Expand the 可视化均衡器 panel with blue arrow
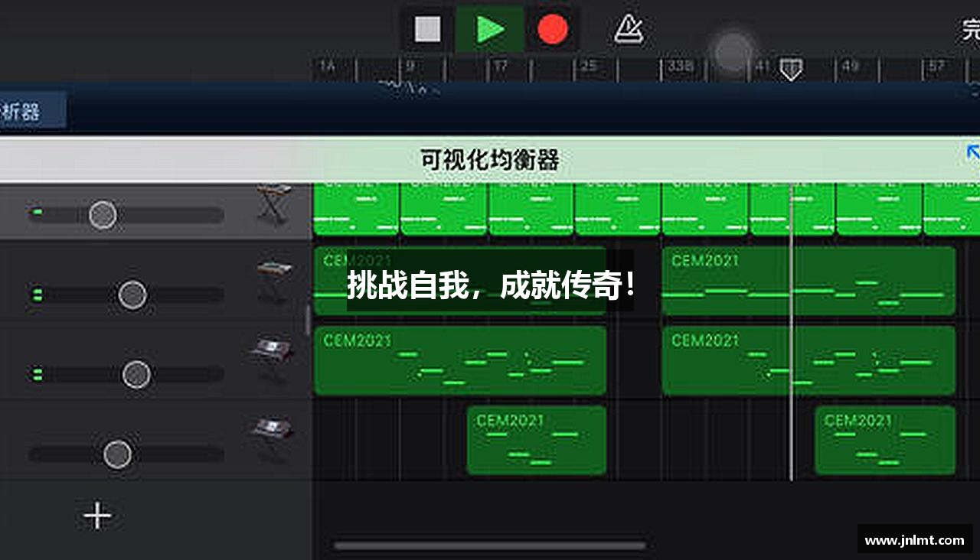The width and height of the screenshot is (980, 560). (x=972, y=154)
